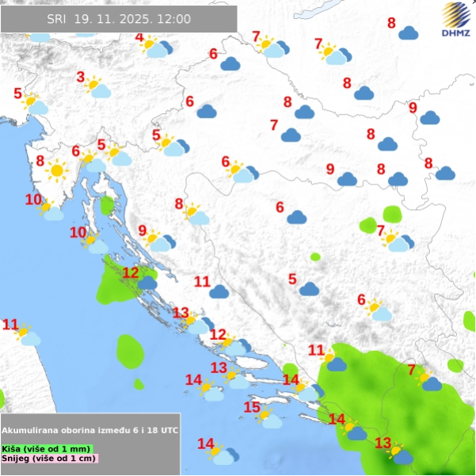Screen dimensions: 476x476
Task: Select the pink Snijeg legend swatch
Action: click(x=49, y=459)
